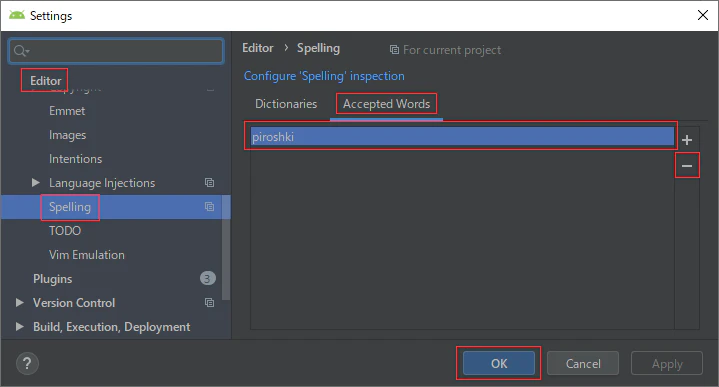Image resolution: width=719 pixels, height=387 pixels.
Task: Switch to the Accepted Words tab
Action: point(387,104)
